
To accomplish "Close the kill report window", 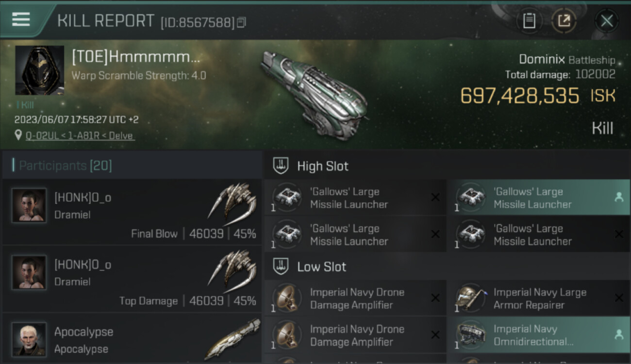I will tap(606, 21).
